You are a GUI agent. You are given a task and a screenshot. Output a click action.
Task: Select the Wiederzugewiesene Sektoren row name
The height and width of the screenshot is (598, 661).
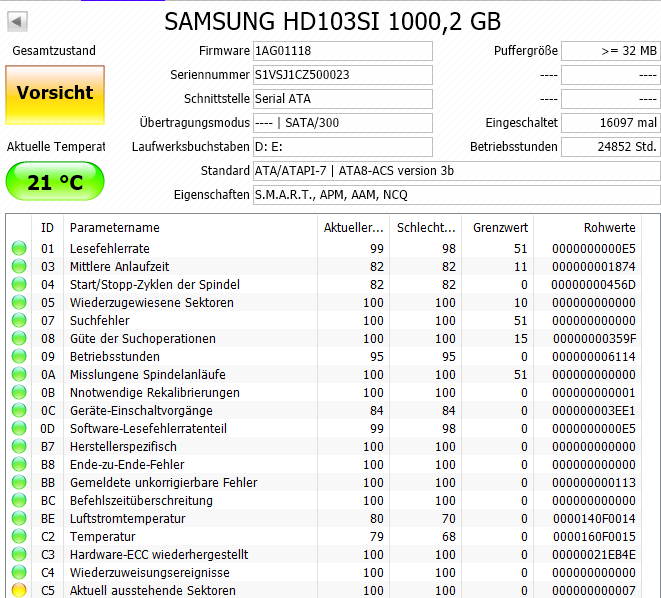(152, 303)
